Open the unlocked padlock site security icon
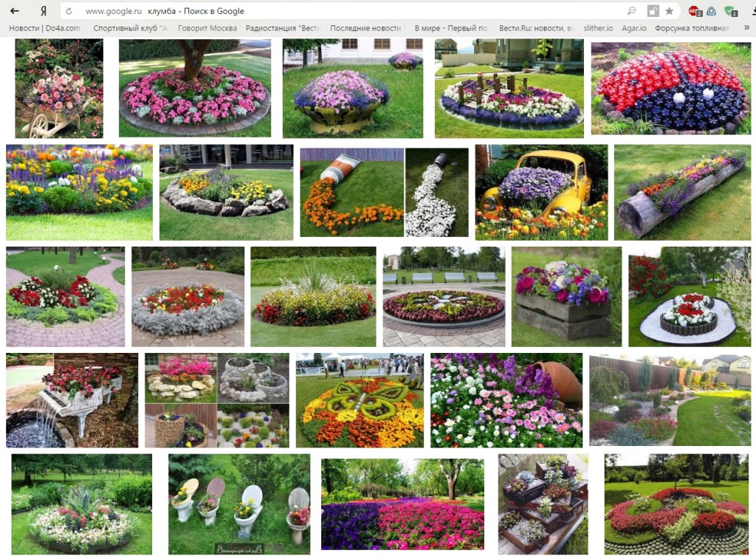Screen dimensions: 756x559 (653, 10)
